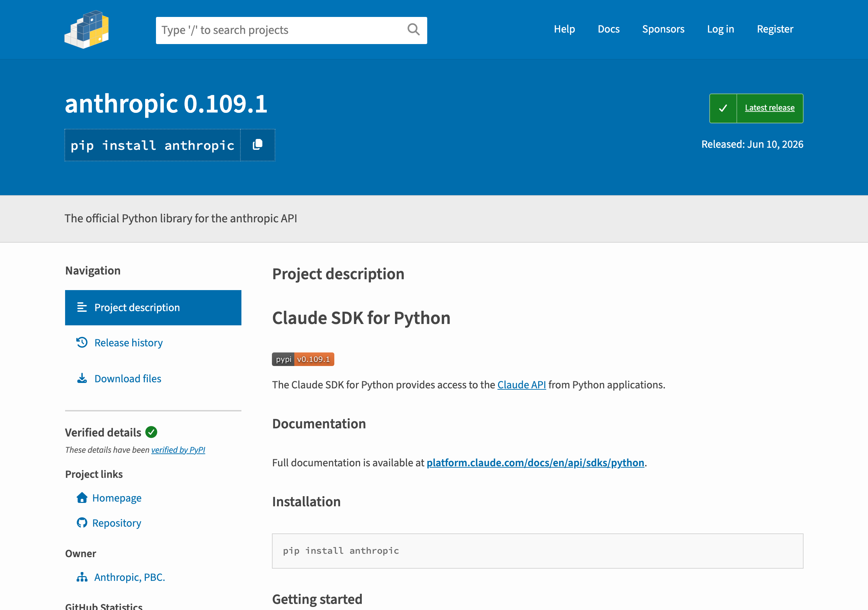Click the Owner heading

coord(80,553)
